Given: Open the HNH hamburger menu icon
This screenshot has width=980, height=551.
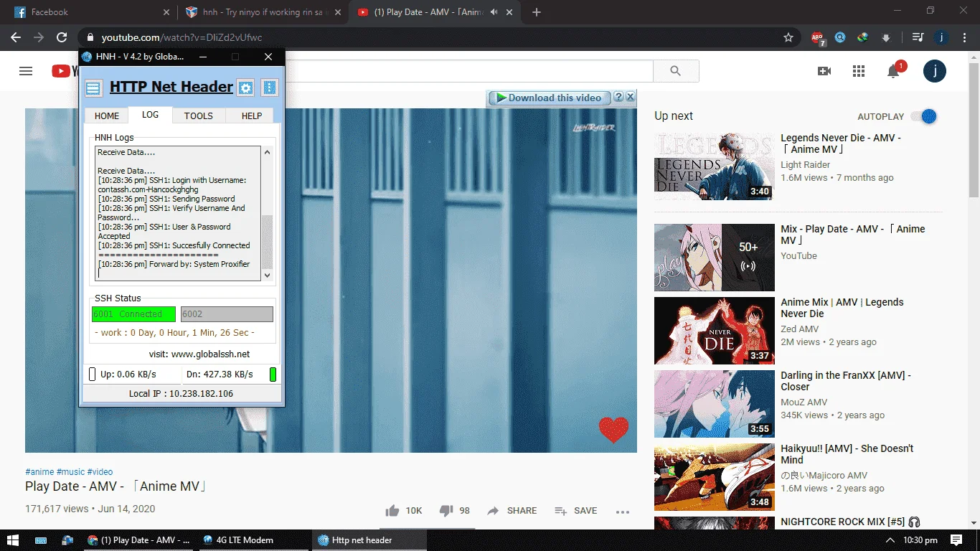Looking at the screenshot, I should click(93, 88).
